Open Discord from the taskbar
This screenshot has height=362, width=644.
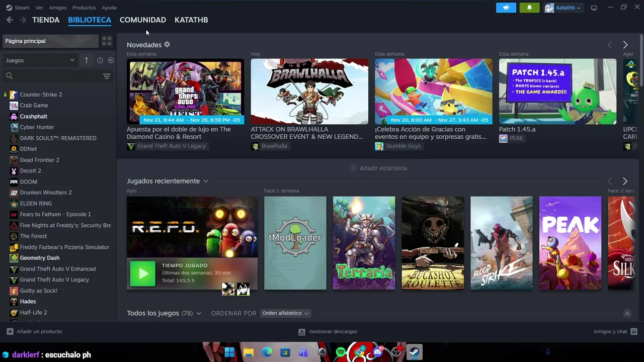tap(377, 352)
